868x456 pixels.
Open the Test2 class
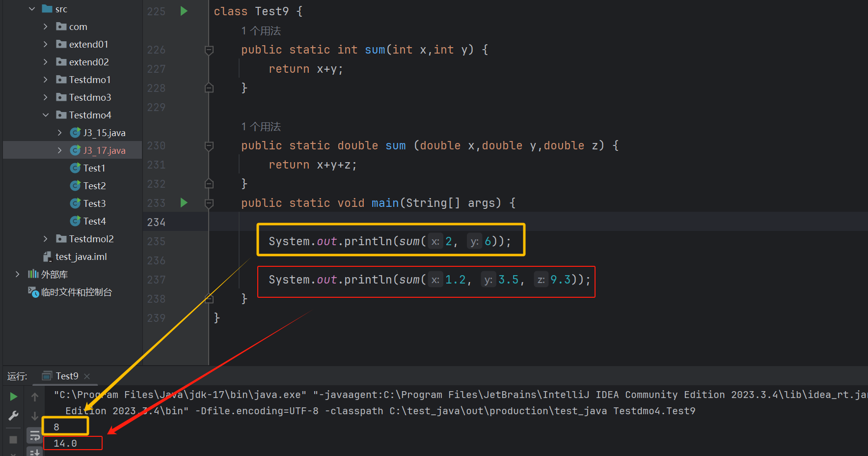tap(88, 186)
